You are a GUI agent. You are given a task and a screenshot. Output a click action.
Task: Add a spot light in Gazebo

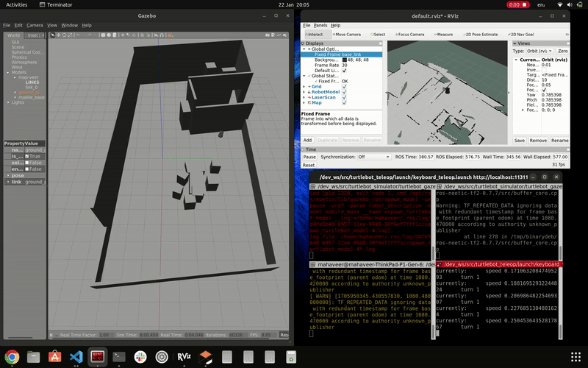point(128,35)
